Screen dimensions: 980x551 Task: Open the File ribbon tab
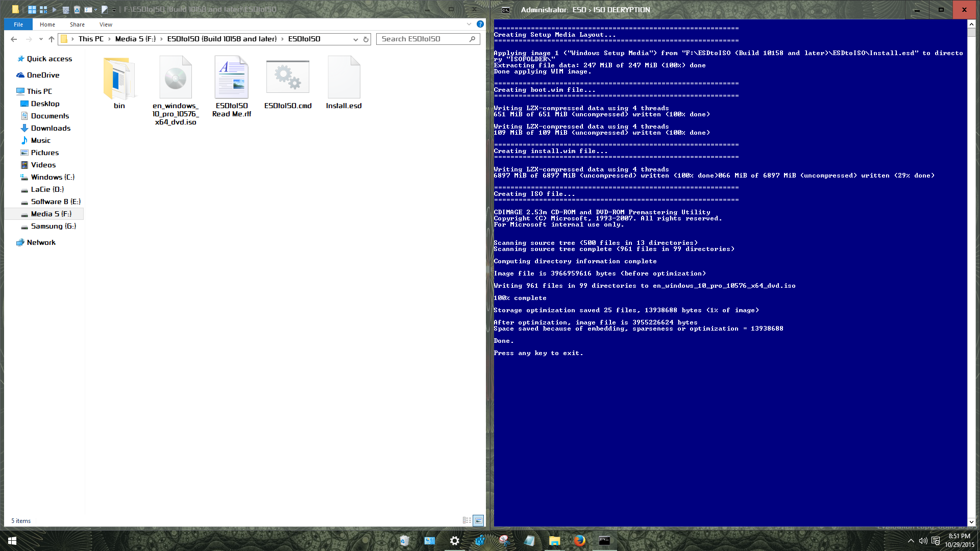pyautogui.click(x=18, y=24)
